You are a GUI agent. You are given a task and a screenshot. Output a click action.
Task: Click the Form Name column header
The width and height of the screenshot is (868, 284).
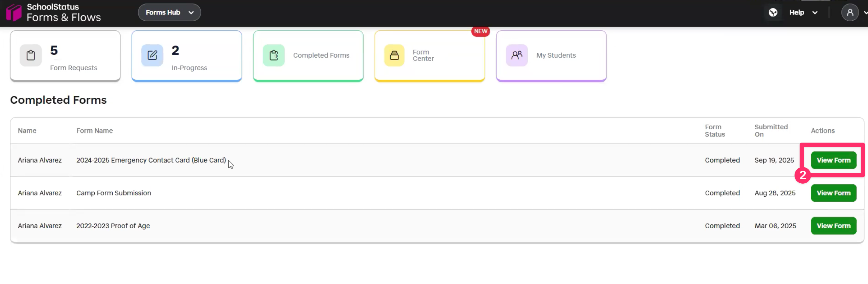94,130
